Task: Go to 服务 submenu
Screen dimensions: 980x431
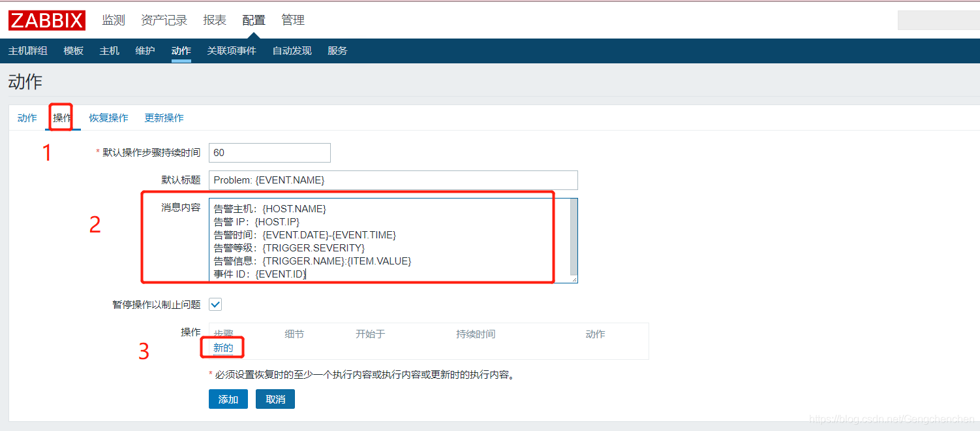Action: click(338, 51)
